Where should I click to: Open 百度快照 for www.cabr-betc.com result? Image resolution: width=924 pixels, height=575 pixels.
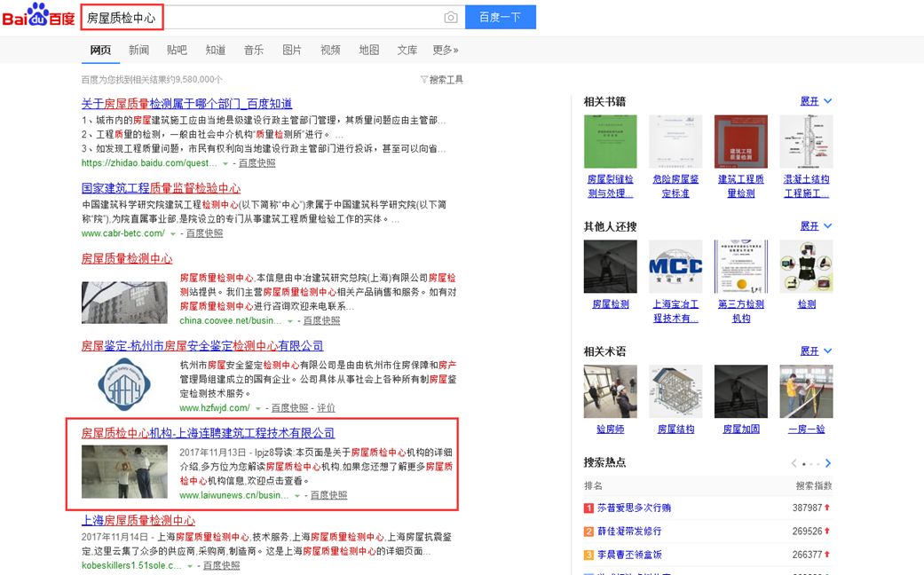[x=204, y=233]
